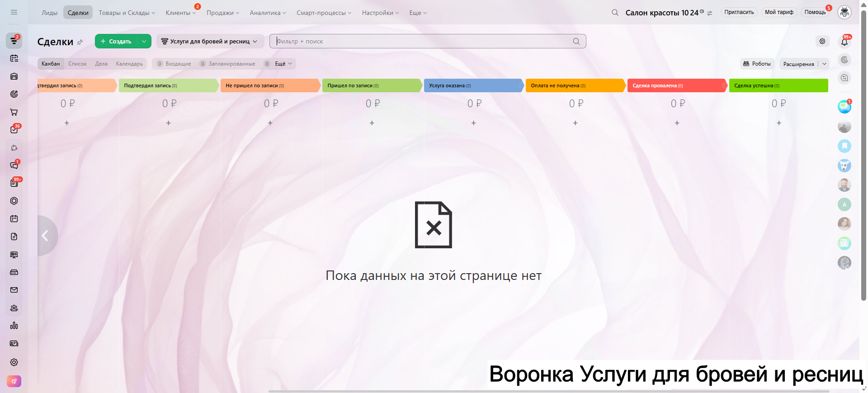Open kanban settings gear near the filter
The width and height of the screenshot is (868, 393).
(822, 41)
